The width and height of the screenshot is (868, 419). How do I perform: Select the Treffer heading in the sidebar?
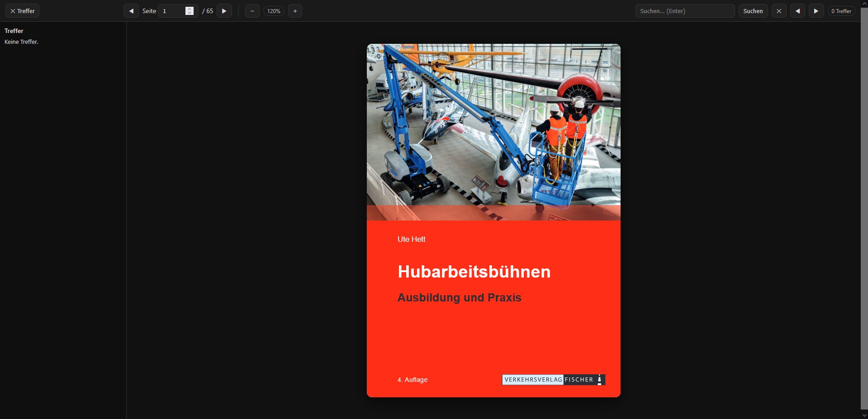[x=14, y=31]
